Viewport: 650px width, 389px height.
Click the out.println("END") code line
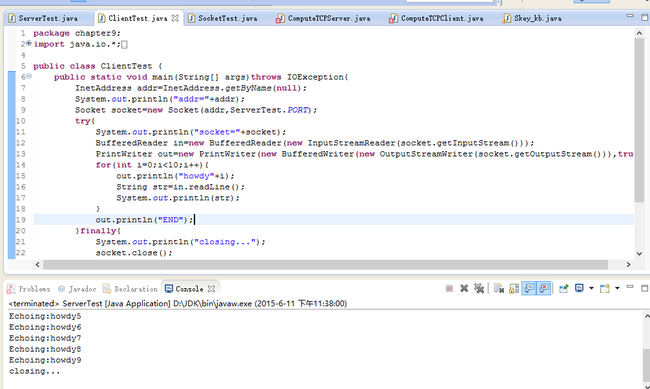click(x=144, y=220)
